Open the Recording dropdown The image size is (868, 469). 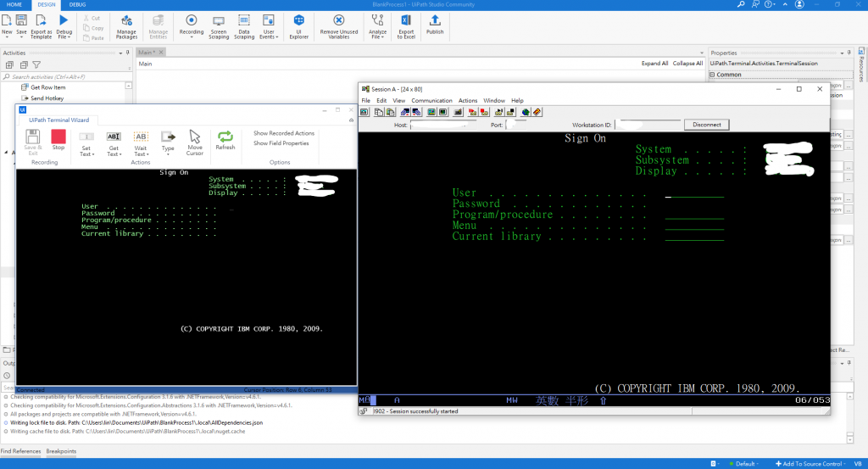click(191, 37)
